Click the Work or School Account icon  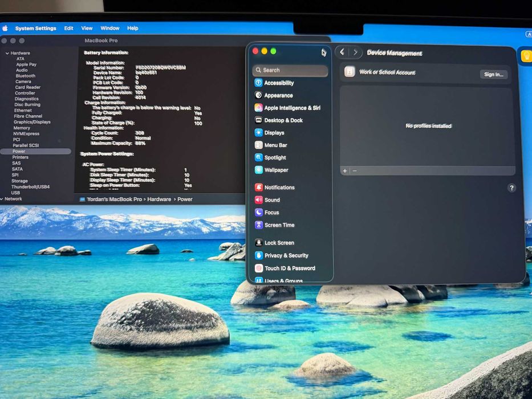350,72
